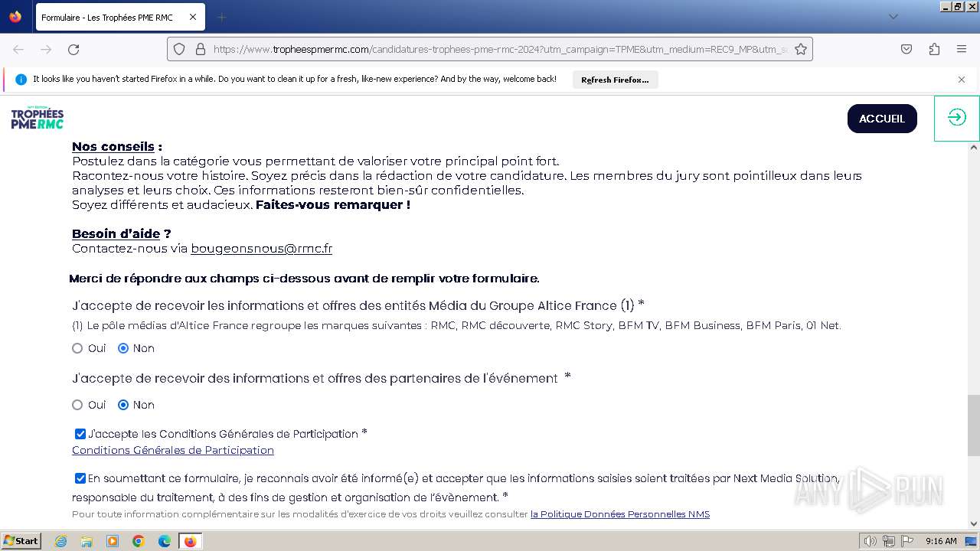Click the Trophées PME RMC logo

click(38, 118)
